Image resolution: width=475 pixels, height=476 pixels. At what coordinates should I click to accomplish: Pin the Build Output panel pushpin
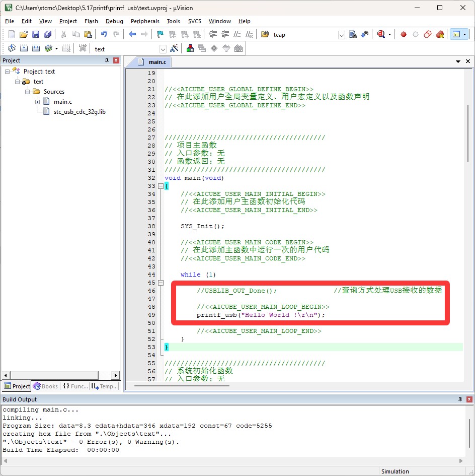[x=460, y=399]
